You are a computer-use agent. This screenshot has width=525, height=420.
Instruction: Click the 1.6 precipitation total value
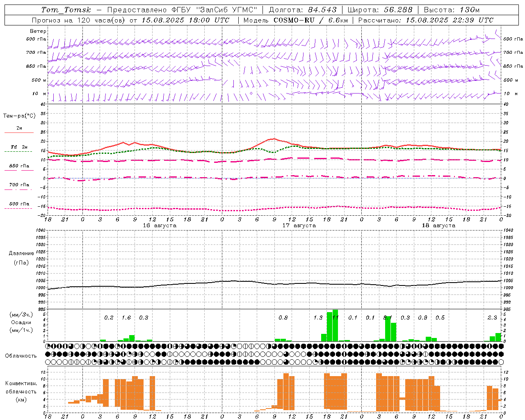point(126,317)
